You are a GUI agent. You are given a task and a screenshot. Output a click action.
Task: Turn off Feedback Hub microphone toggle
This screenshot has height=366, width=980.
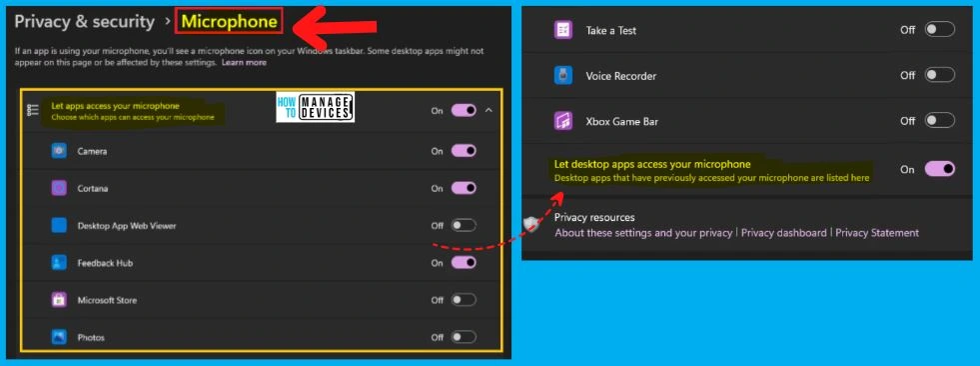(464, 263)
